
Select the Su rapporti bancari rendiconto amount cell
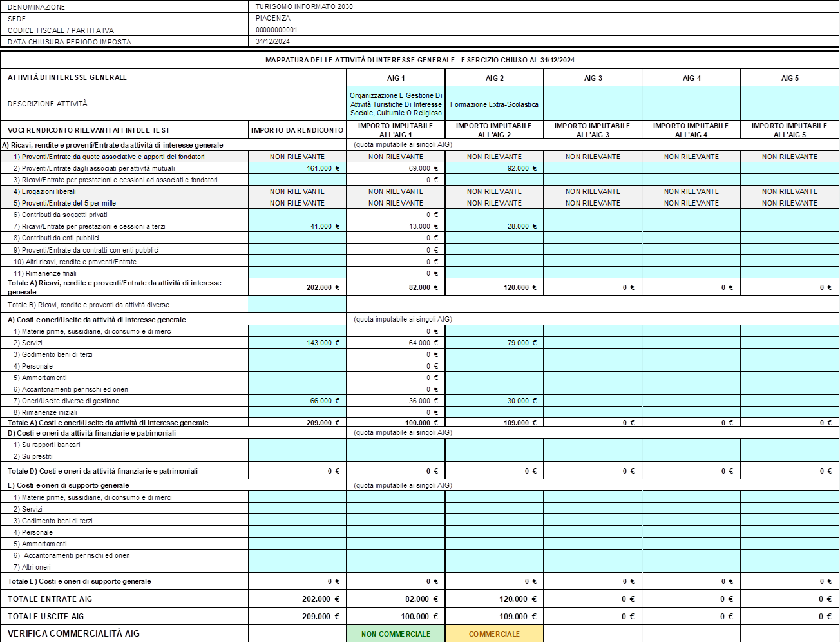[298, 445]
